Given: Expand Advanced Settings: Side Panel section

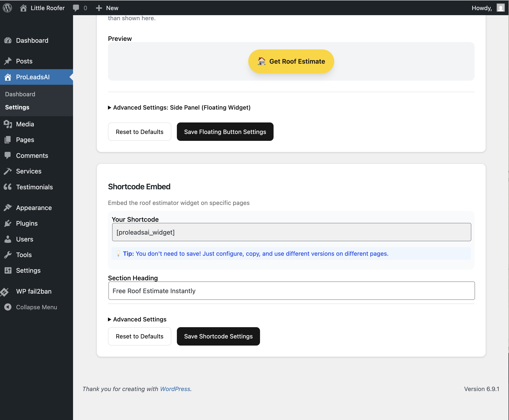Looking at the screenshot, I should tap(179, 108).
